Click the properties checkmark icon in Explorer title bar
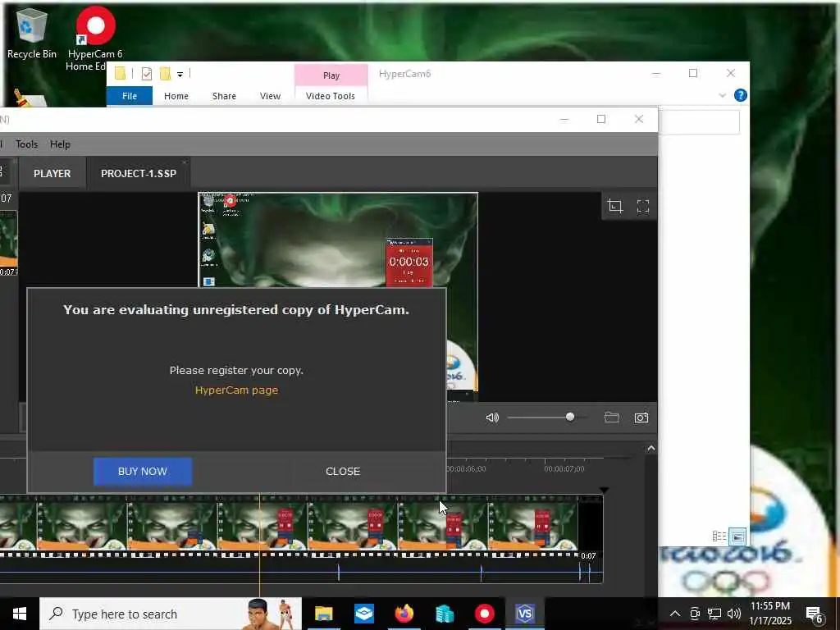This screenshot has width=840, height=630. pos(146,73)
